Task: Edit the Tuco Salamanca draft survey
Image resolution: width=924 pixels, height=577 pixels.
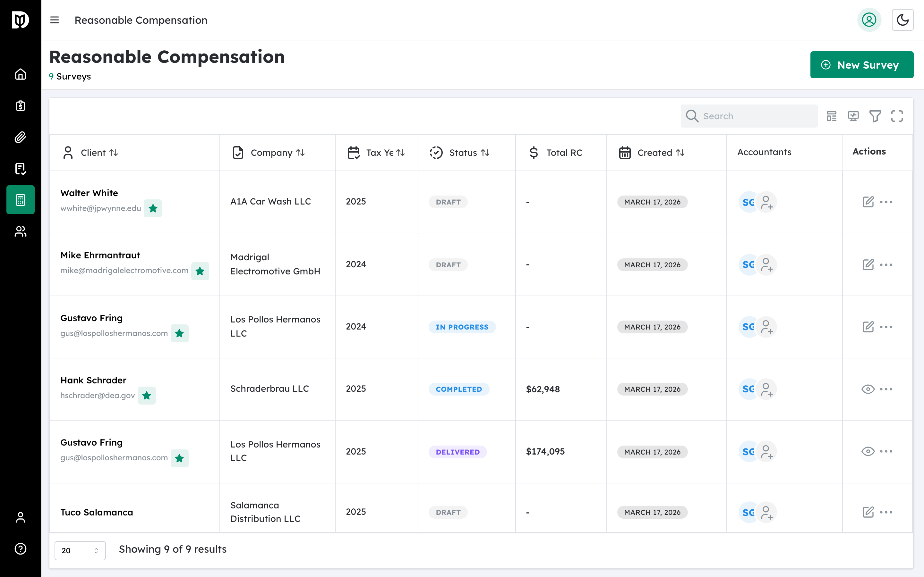Action: (x=868, y=512)
